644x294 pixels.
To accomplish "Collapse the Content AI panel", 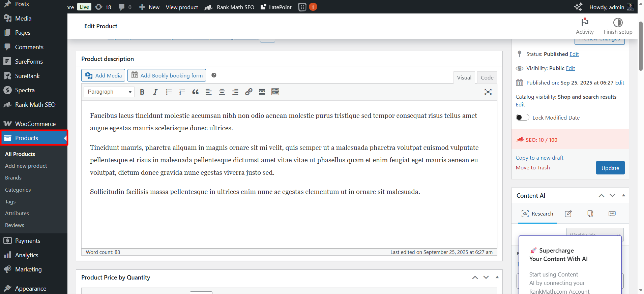I will pyautogui.click(x=623, y=196).
